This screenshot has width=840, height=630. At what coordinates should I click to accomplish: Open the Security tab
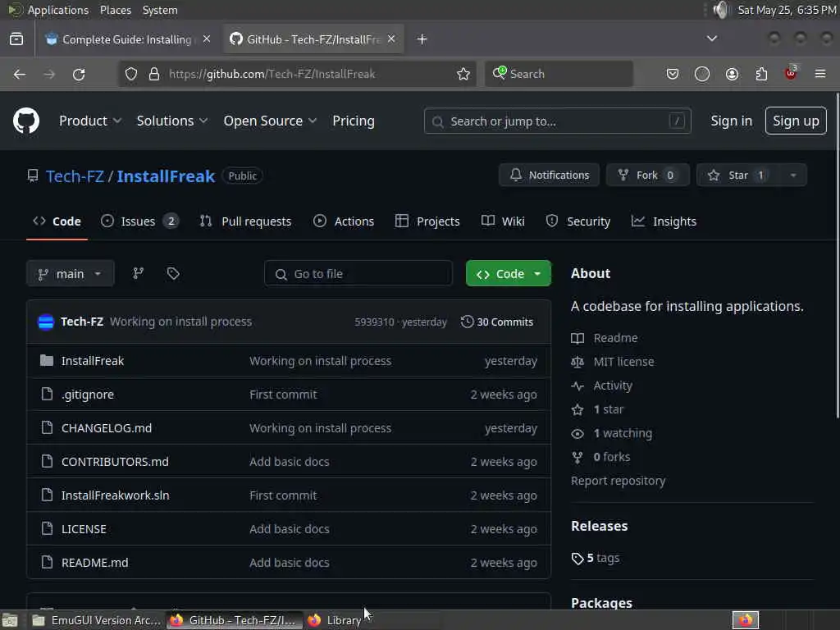click(x=578, y=221)
